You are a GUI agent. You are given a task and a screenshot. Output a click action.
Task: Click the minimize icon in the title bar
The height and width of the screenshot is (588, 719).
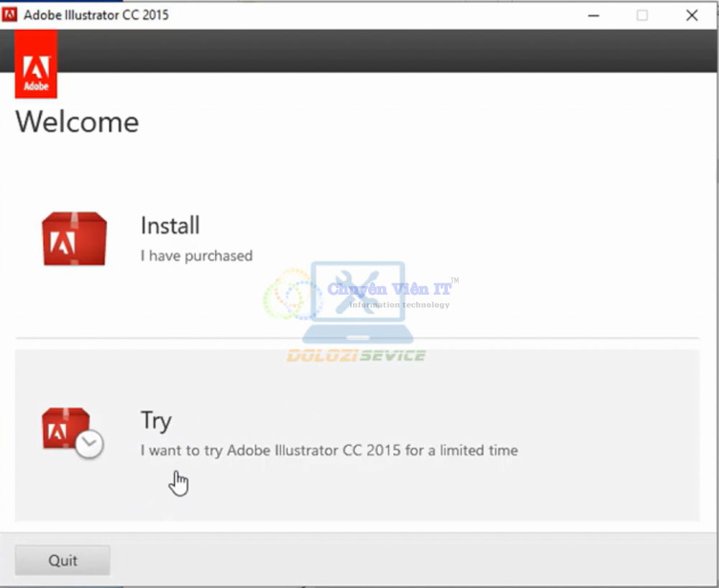[594, 15]
